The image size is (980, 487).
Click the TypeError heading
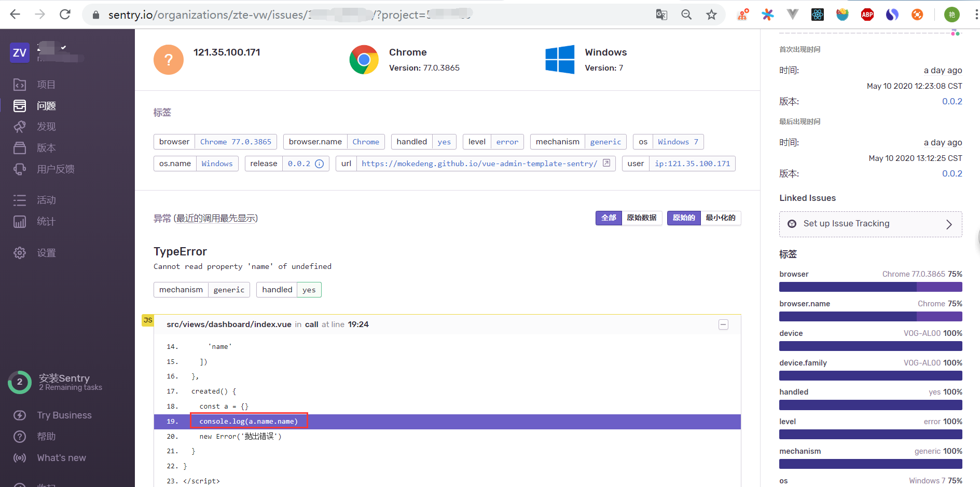pyautogui.click(x=180, y=252)
